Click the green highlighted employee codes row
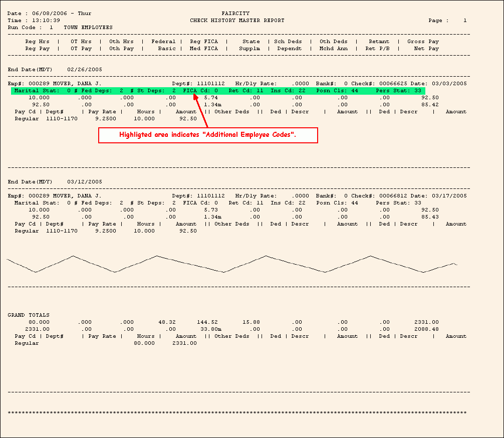This screenshot has height=438, width=504. pyautogui.click(x=218, y=91)
